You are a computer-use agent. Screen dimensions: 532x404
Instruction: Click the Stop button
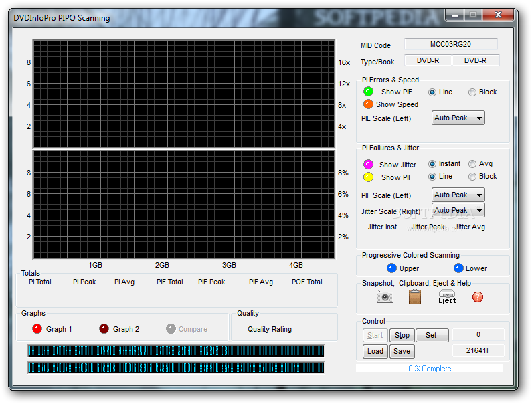click(x=402, y=335)
